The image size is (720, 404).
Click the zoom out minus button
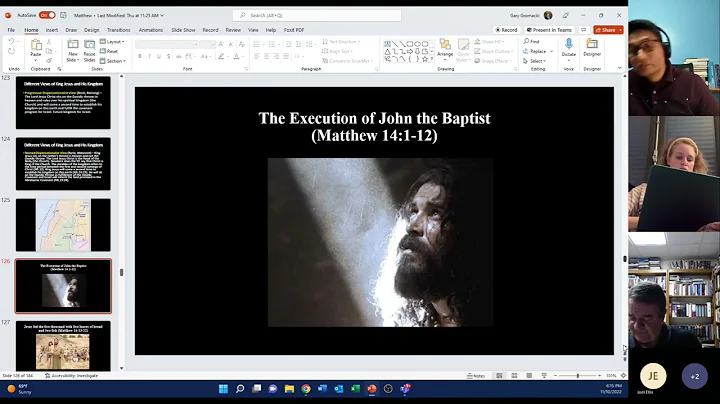click(x=556, y=376)
